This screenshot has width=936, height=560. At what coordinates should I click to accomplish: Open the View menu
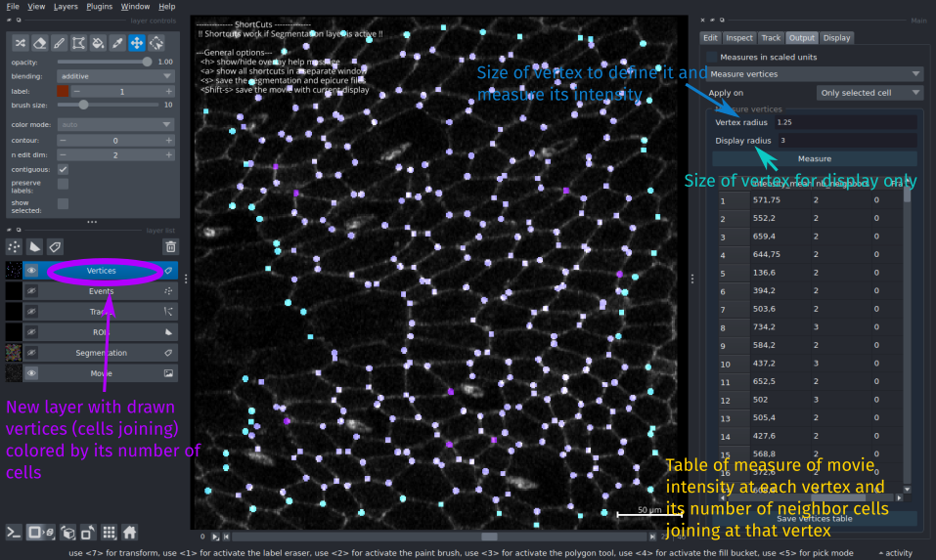(36, 7)
